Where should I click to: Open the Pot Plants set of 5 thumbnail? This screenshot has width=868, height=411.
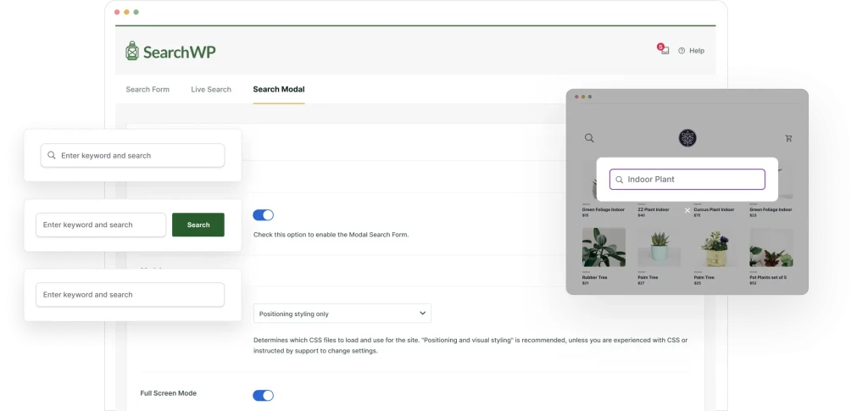pos(771,247)
